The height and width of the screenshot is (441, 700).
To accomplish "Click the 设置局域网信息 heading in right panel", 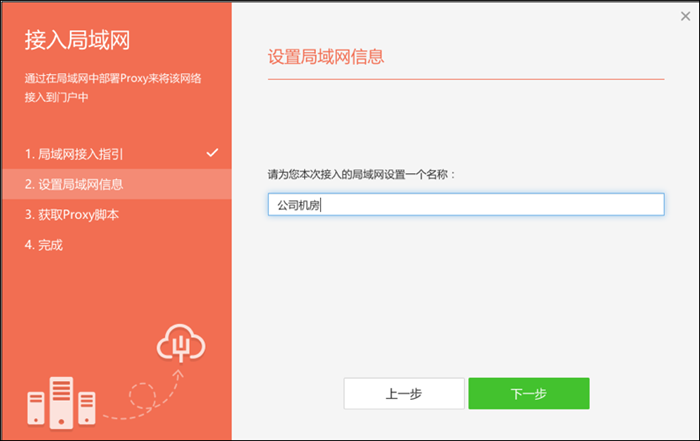I will [327, 56].
